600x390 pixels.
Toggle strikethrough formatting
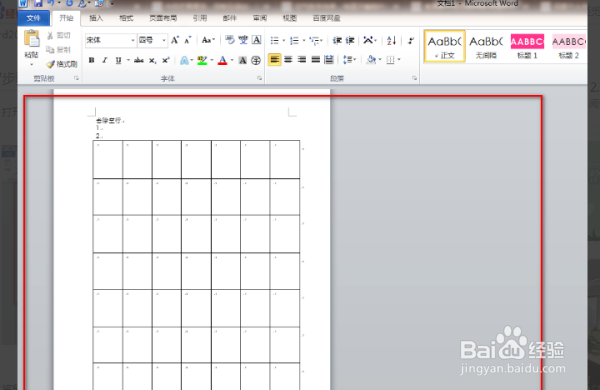139,60
